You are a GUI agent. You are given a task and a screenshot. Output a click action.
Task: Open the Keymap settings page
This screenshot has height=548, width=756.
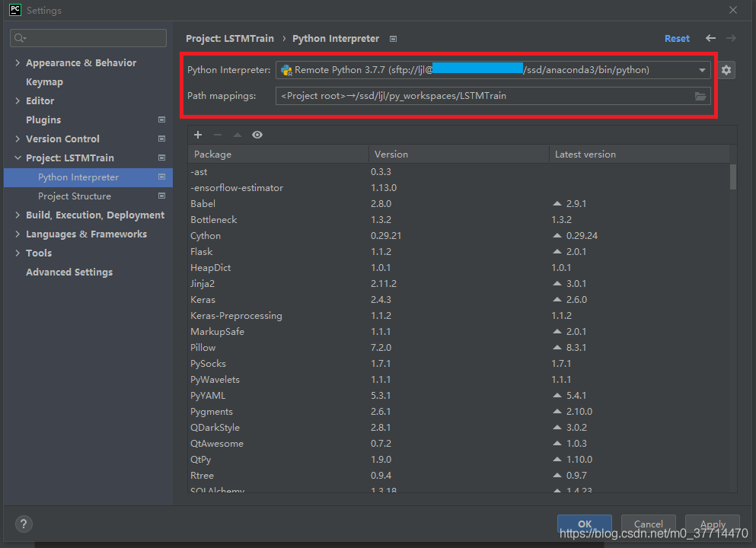(x=44, y=82)
